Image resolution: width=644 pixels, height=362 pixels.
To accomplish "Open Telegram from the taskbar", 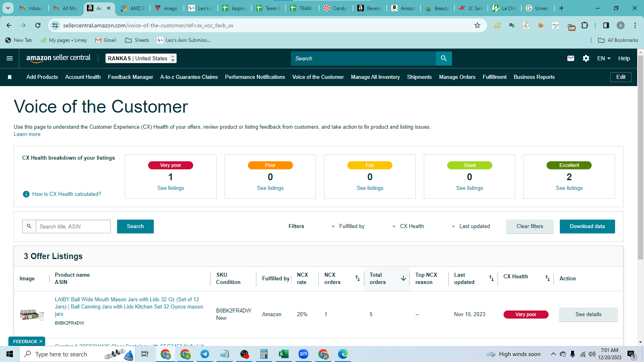I will [x=205, y=354].
